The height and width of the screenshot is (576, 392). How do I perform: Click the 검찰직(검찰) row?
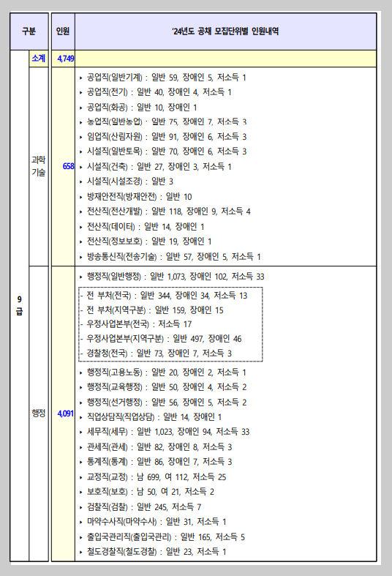point(140,507)
